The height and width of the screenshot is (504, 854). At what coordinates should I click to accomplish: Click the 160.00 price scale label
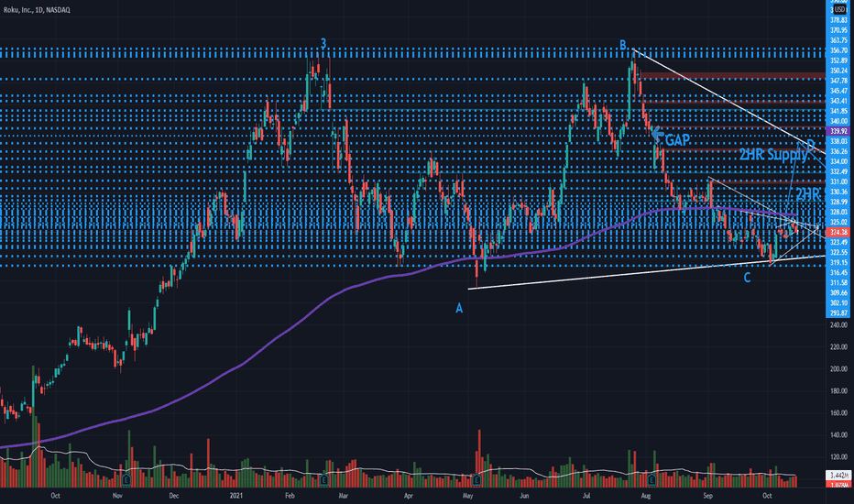tap(838, 413)
